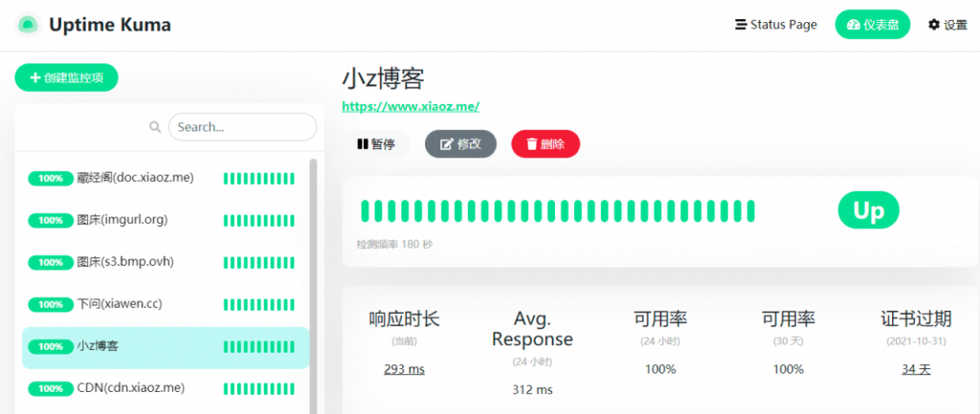980x414 pixels.
Task: Click the Avg. Response heading
Action: [532, 329]
